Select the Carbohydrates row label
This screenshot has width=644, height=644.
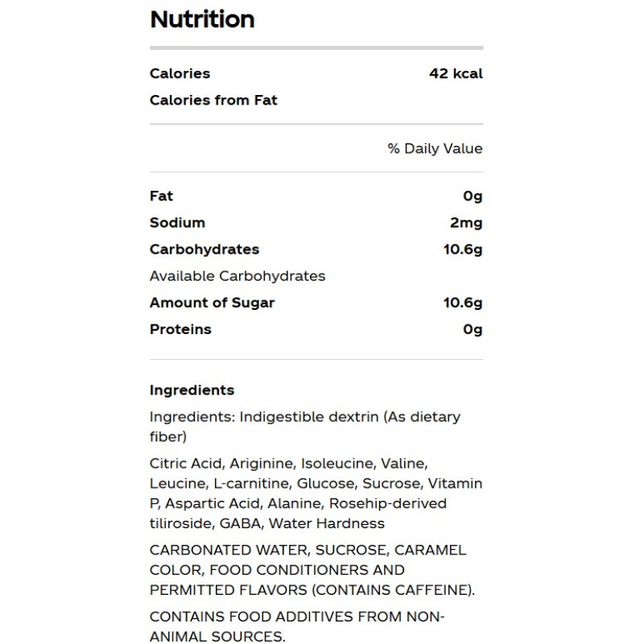point(204,249)
